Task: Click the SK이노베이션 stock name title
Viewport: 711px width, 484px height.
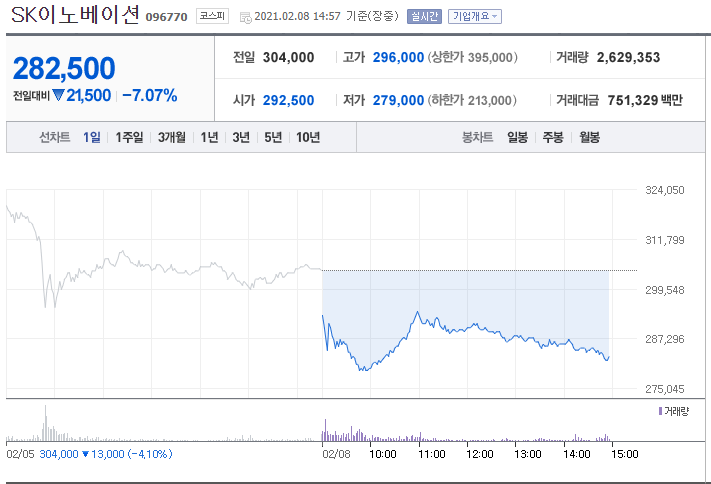Action: [75, 17]
